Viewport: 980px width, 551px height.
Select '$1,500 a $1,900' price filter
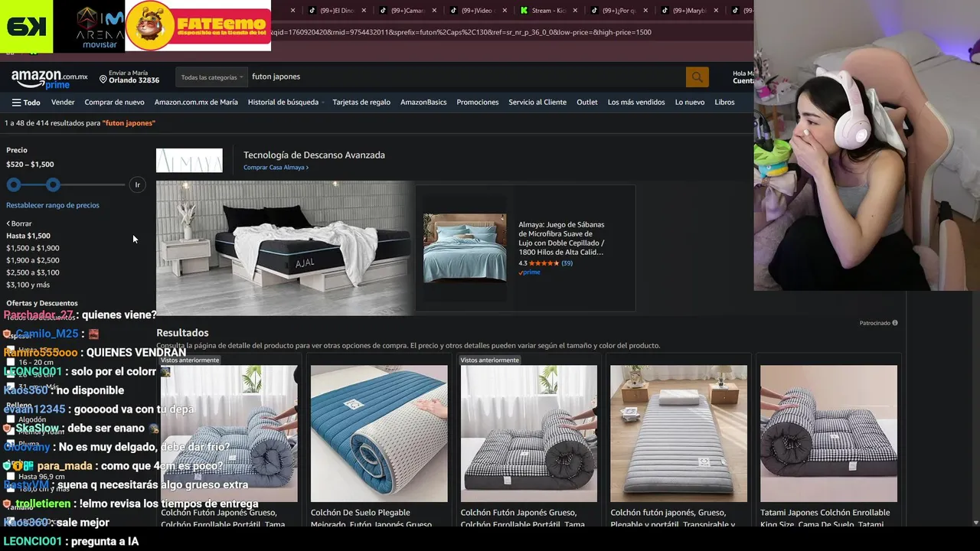coord(33,248)
